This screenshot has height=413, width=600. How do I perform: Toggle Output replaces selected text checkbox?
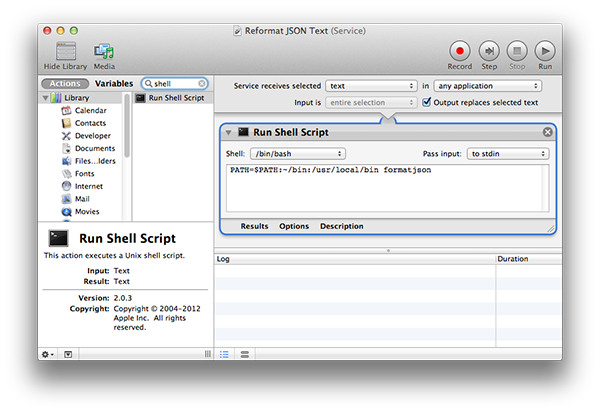click(426, 102)
